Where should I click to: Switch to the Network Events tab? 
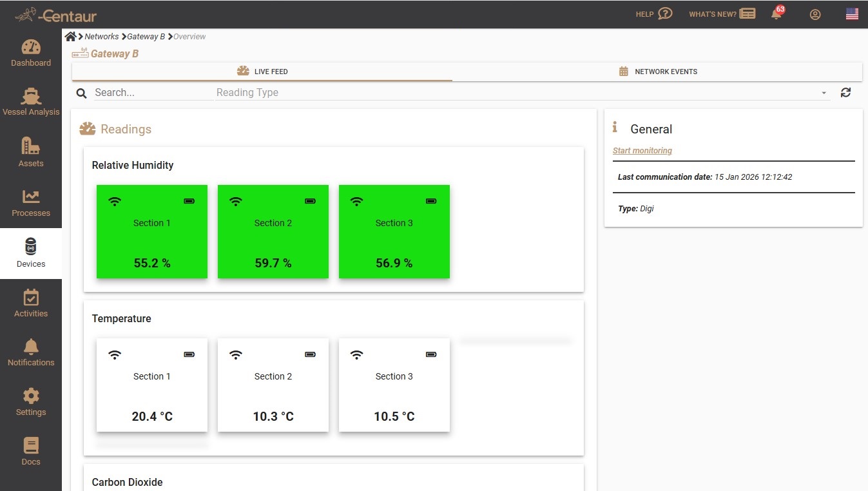coord(657,72)
